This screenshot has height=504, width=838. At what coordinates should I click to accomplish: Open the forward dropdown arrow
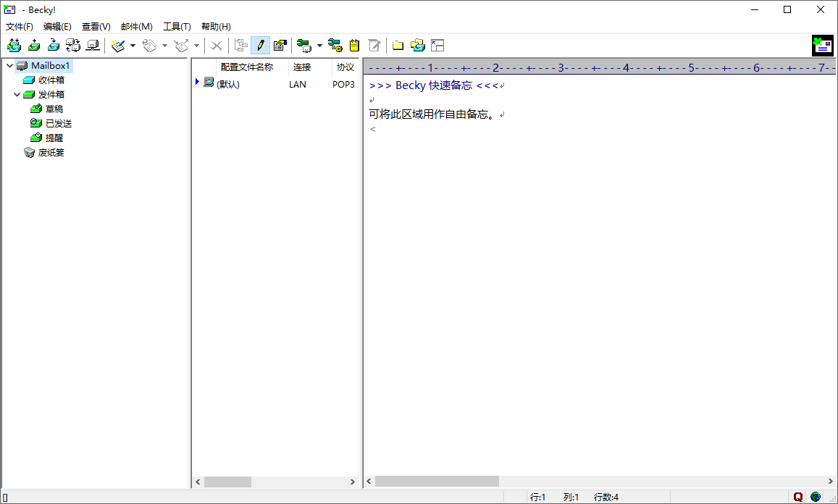point(196,46)
